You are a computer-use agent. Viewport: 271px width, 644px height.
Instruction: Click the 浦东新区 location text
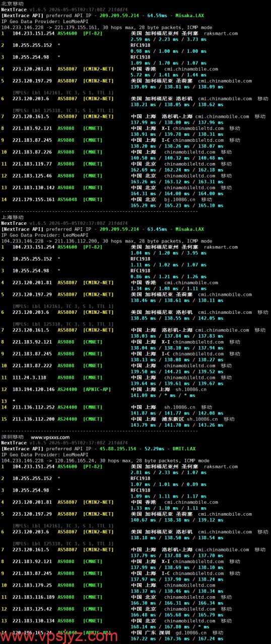click(x=173, y=419)
